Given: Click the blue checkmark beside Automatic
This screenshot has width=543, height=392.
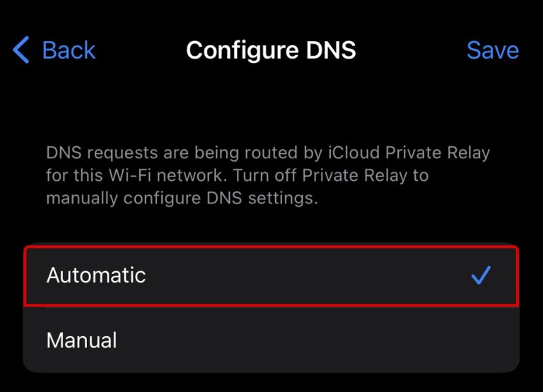Looking at the screenshot, I should coord(481,275).
